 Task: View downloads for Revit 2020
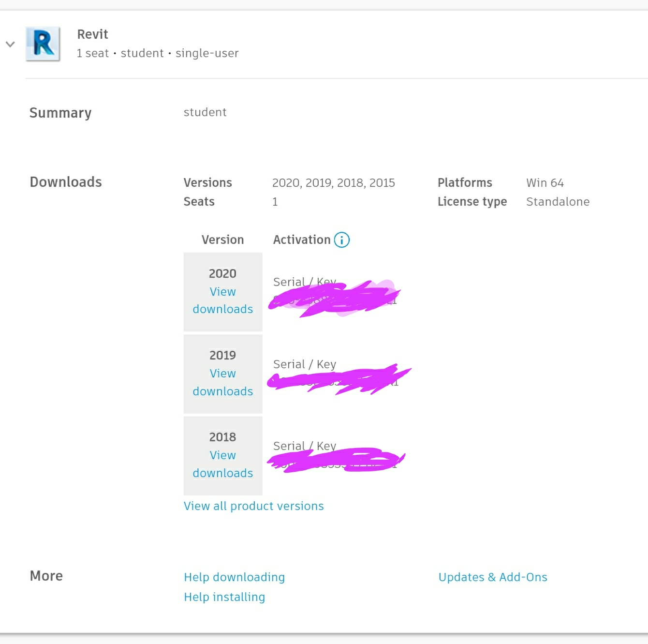tap(223, 300)
